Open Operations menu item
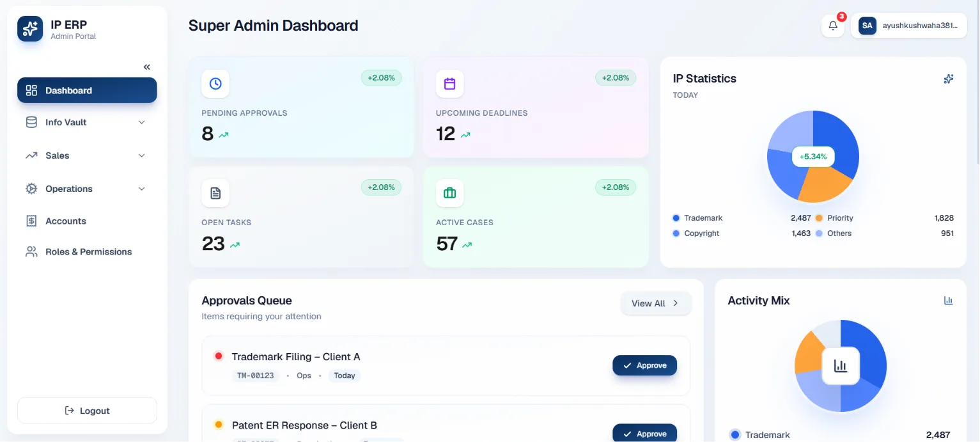Screen dimensions: 980x442 point(87,189)
